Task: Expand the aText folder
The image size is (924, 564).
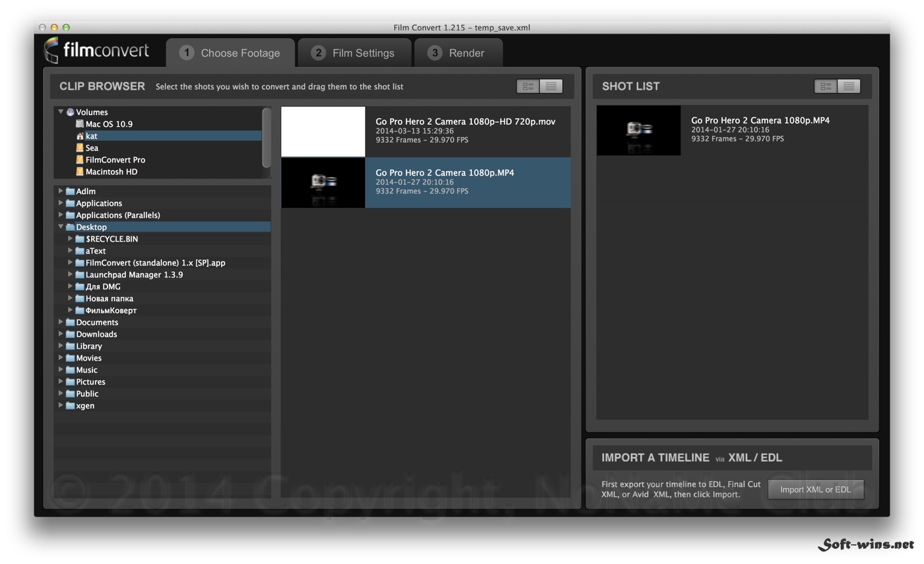Action: pyautogui.click(x=70, y=250)
